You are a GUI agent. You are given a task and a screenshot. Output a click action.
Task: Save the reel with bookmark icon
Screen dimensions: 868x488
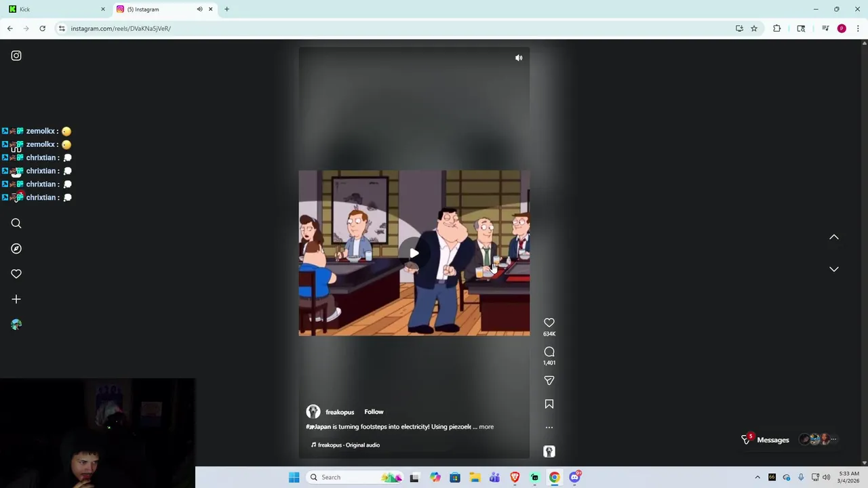pyautogui.click(x=549, y=404)
